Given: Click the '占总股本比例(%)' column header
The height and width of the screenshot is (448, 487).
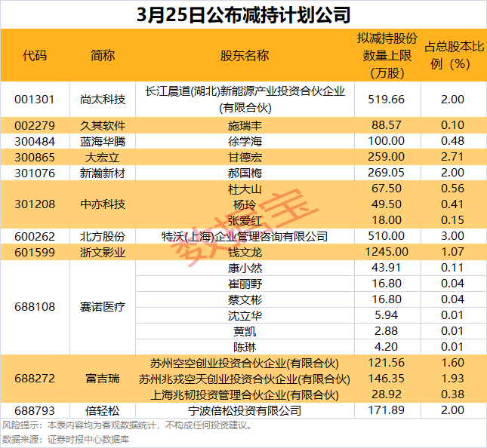Looking at the screenshot, I should (452, 56).
